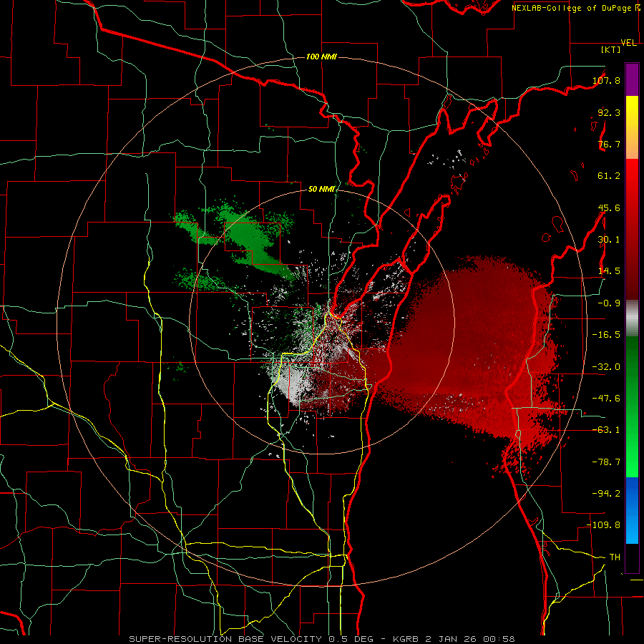
Task: Pick the gray near-zero segment of the color bar
Action: point(632,318)
